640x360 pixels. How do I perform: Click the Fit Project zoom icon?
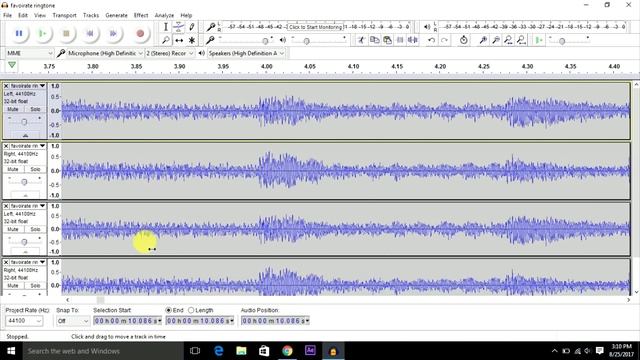[521, 40]
